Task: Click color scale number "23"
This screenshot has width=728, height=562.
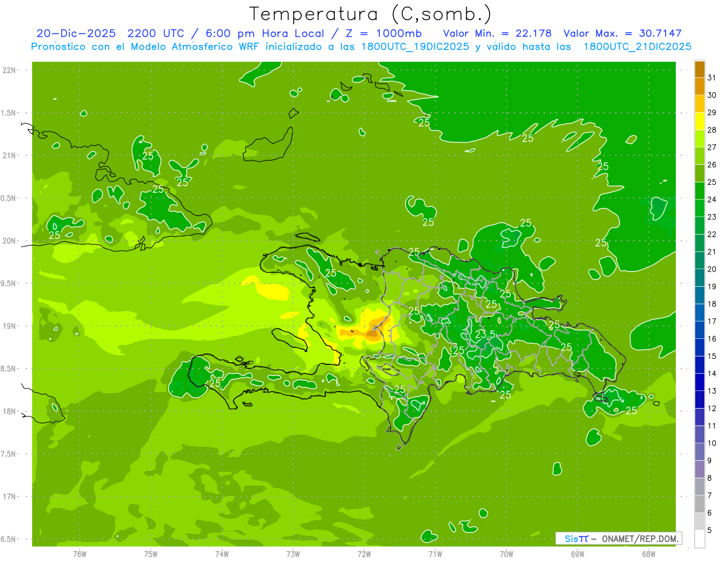Action: (712, 217)
